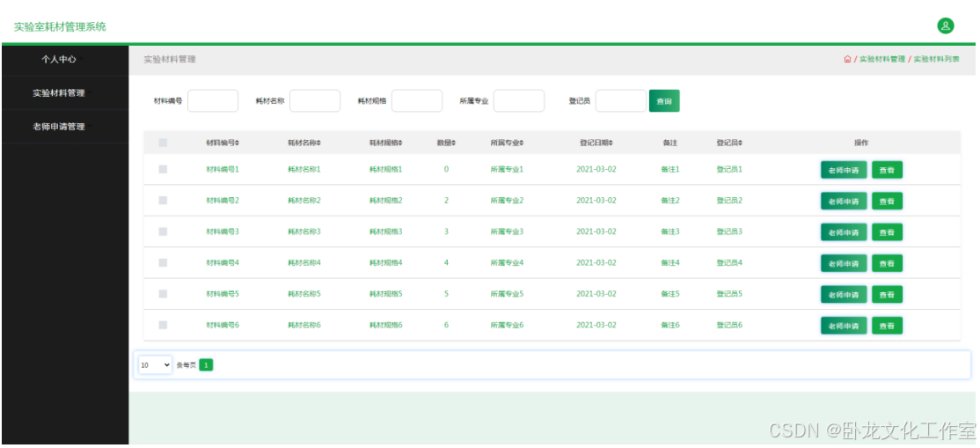Click the 所属专业3 cell
This screenshot has height=448, width=980.
[x=507, y=232]
